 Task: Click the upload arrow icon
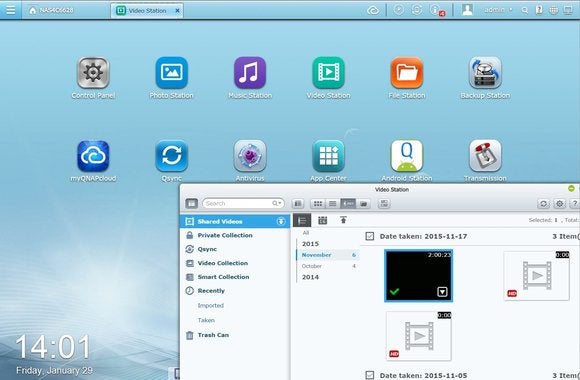pos(343,220)
